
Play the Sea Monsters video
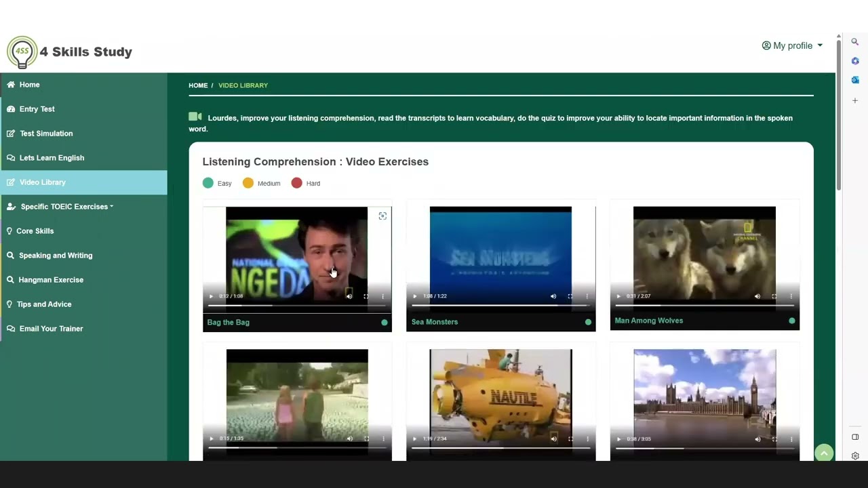point(415,296)
